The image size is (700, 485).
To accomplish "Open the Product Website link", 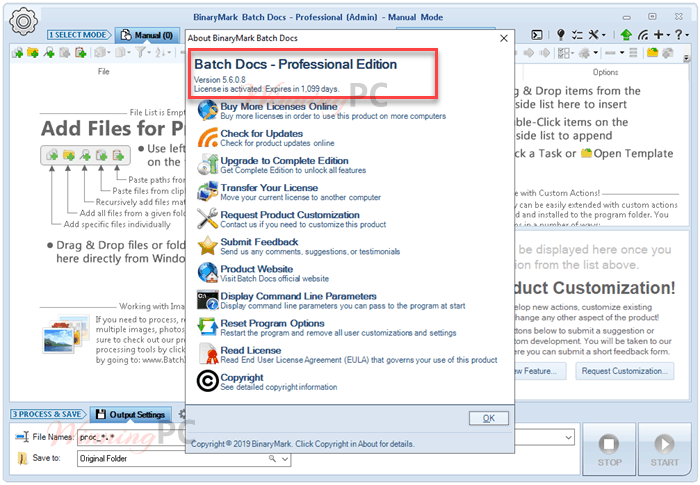I will (257, 269).
